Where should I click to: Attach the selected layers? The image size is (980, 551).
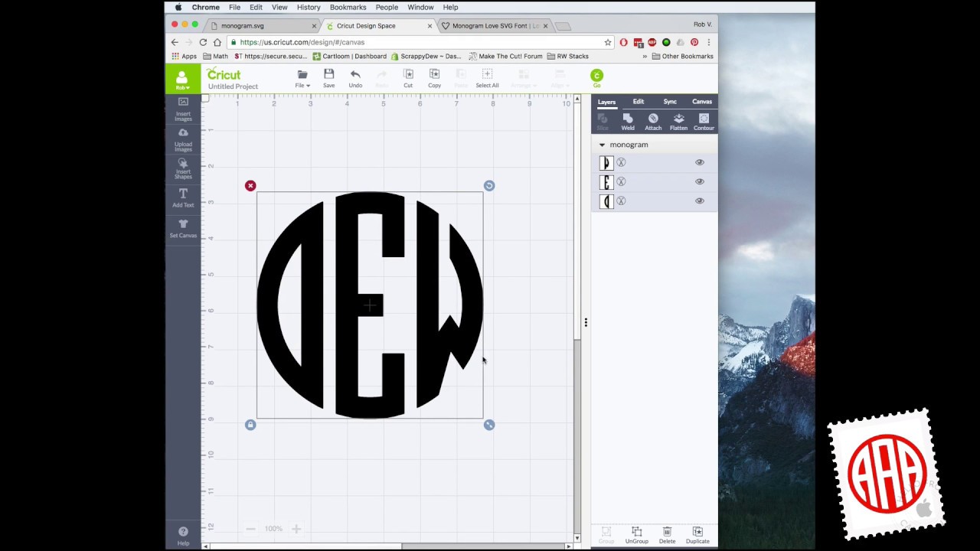click(653, 122)
